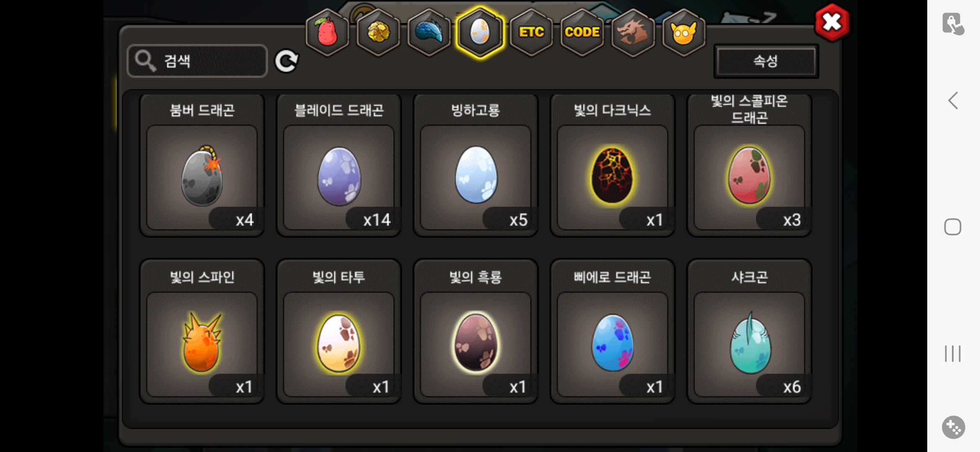Tap the touch assistant icon at top right

(953, 23)
